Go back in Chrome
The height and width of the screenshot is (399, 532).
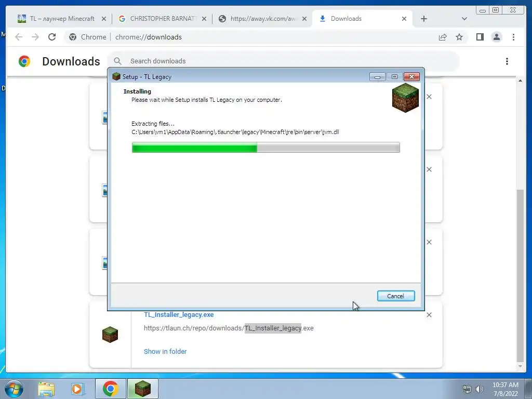(x=19, y=37)
